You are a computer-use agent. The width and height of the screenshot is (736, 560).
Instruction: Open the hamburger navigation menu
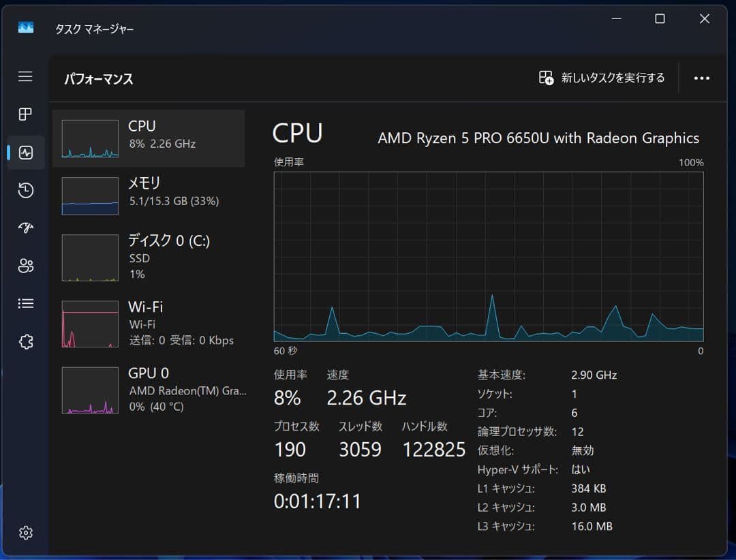pos(25,76)
